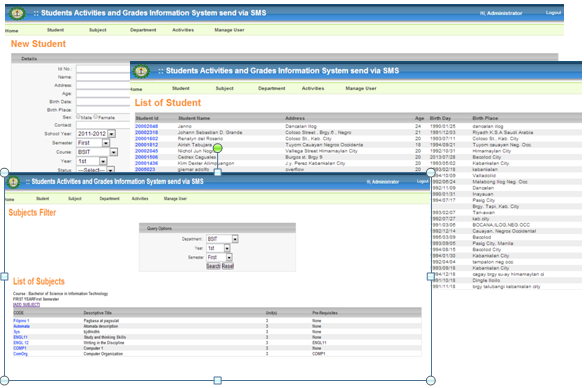Open Manage User menu on the New Student page
This screenshot has width=584, height=388.
click(229, 30)
